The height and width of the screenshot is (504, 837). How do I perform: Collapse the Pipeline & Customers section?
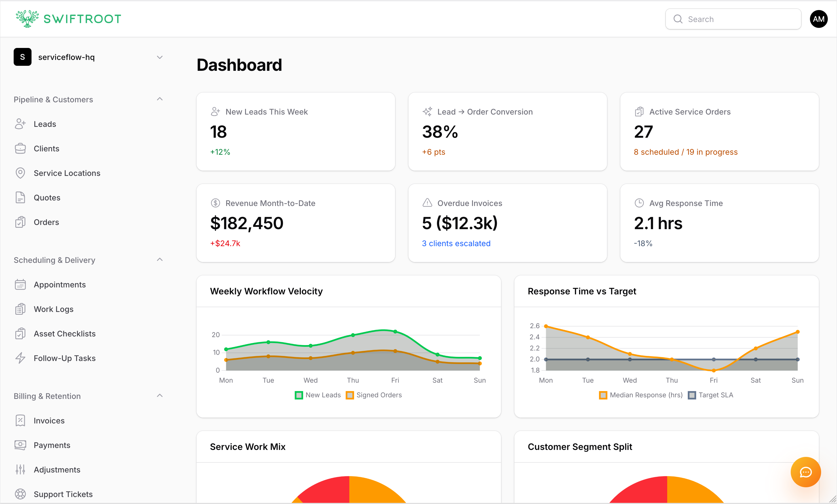160,99
